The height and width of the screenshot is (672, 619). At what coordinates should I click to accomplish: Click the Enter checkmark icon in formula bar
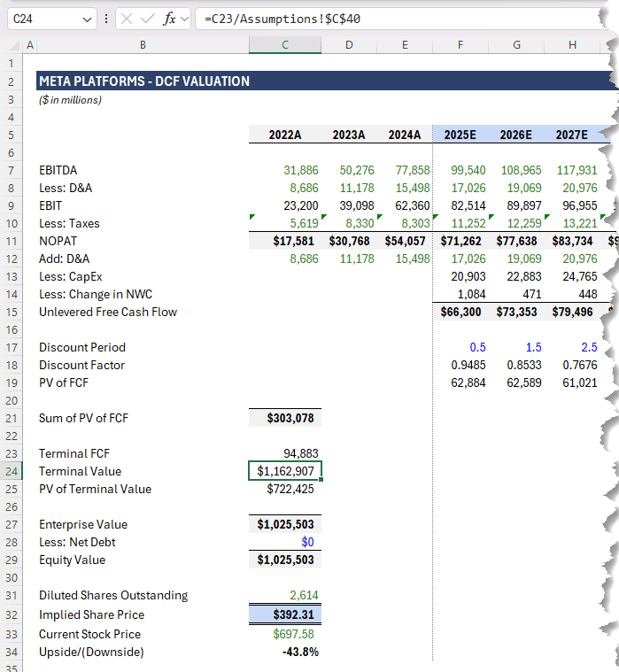[147, 19]
